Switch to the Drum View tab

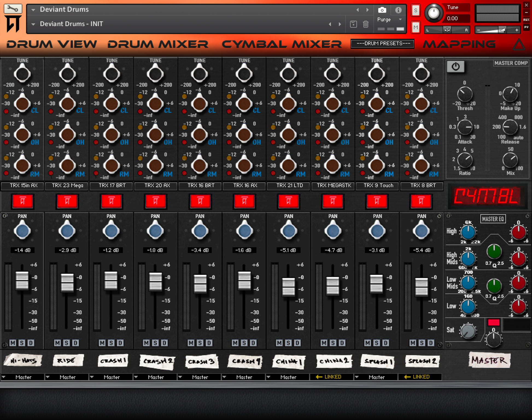click(51, 44)
